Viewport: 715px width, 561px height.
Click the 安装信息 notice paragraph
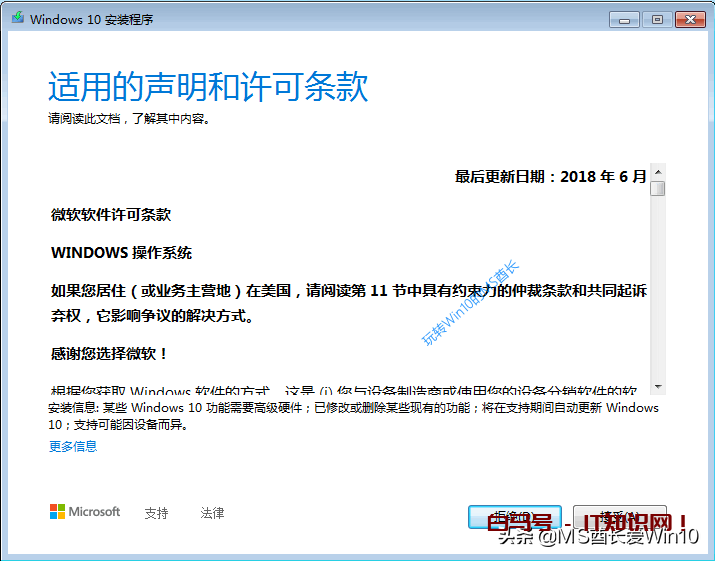pos(352,415)
